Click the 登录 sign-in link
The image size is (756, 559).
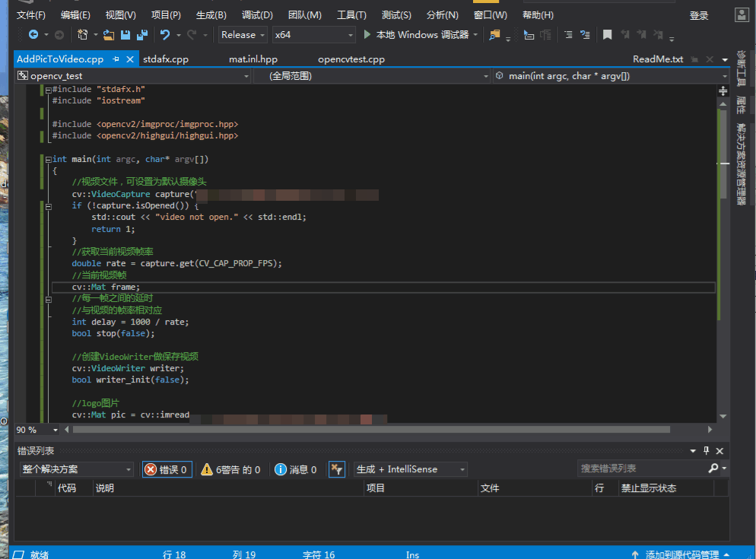pos(699,15)
